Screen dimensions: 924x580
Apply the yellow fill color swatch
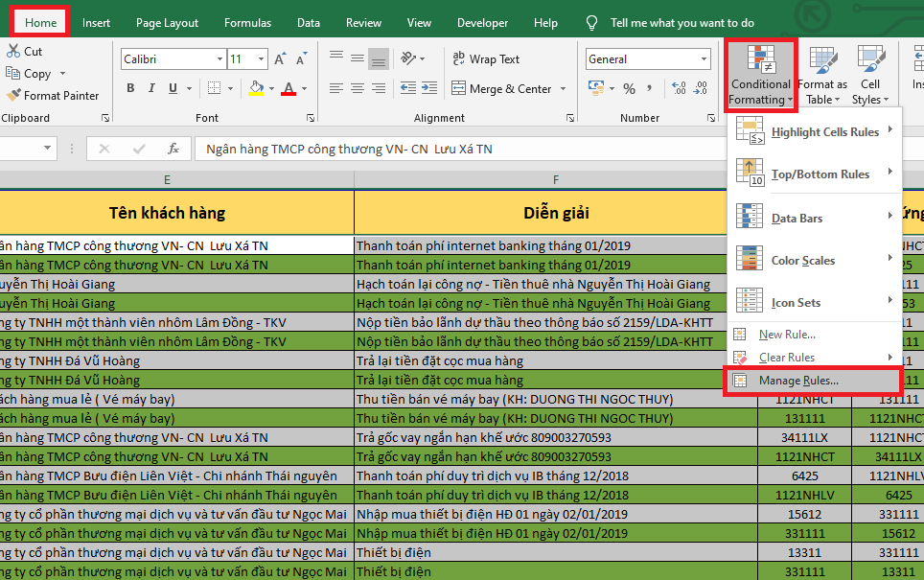(255, 89)
